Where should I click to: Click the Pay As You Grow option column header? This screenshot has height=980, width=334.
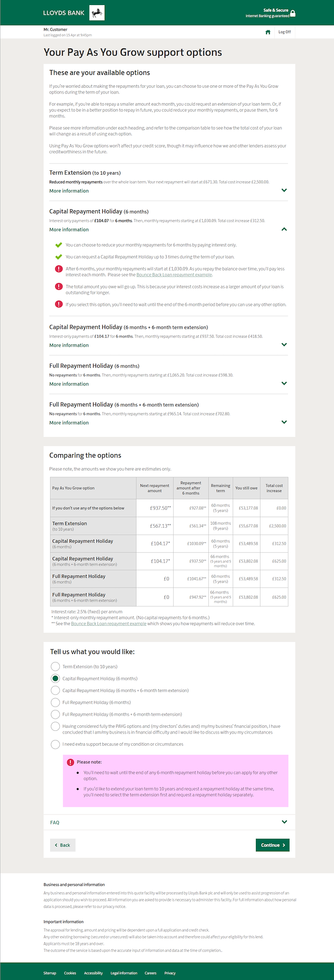tap(93, 488)
